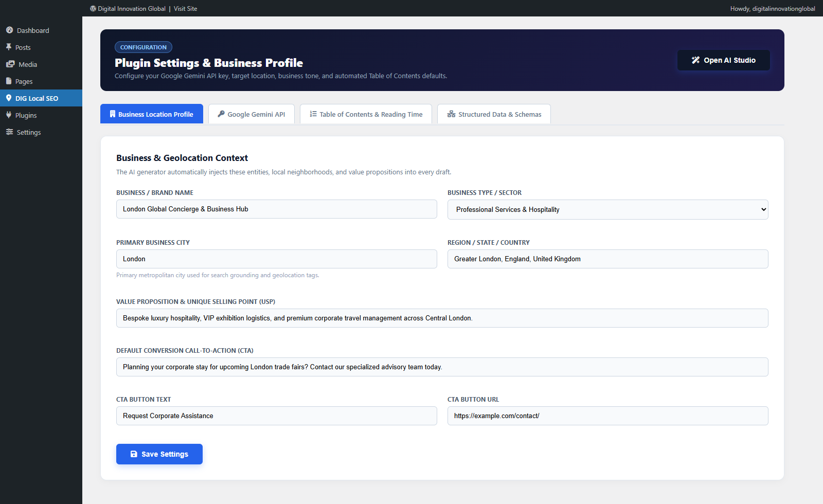Click the key icon on Google Gemini API tab

tap(221, 114)
